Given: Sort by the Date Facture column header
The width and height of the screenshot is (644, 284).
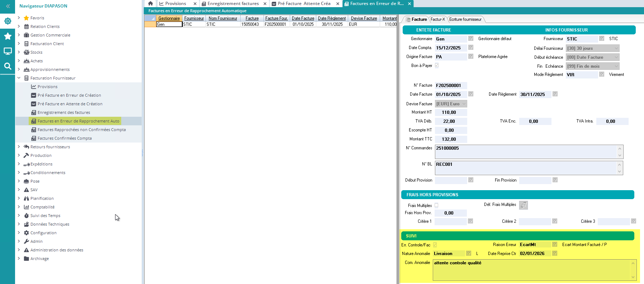Looking at the screenshot, I should [x=303, y=18].
